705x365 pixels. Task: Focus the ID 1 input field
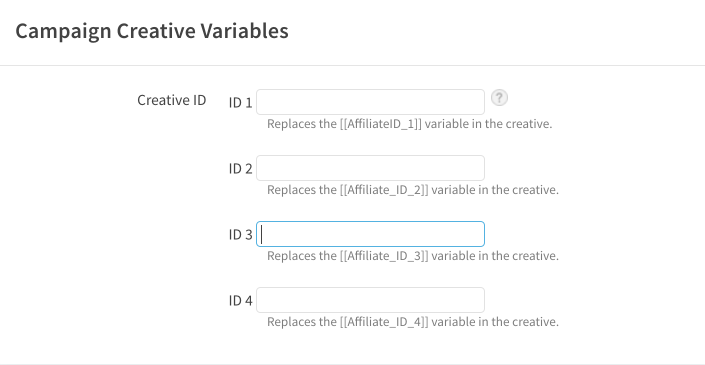(370, 102)
